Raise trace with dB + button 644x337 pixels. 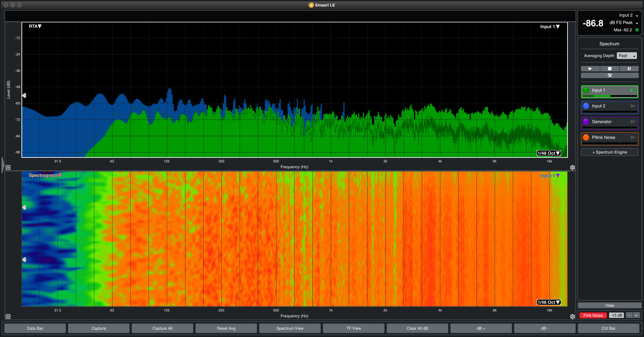point(481,328)
